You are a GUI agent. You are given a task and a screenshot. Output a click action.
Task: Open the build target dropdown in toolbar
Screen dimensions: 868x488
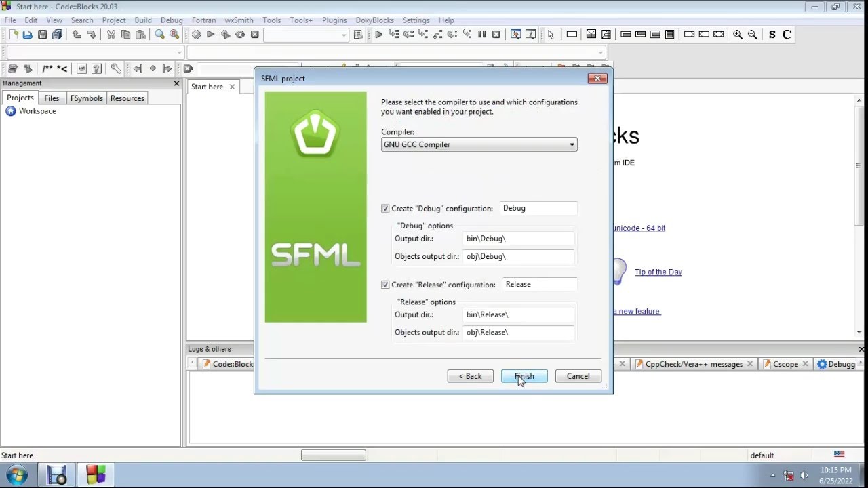point(306,35)
